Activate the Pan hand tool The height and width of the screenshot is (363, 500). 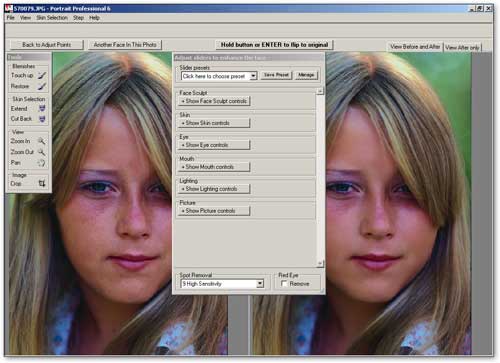28,163
